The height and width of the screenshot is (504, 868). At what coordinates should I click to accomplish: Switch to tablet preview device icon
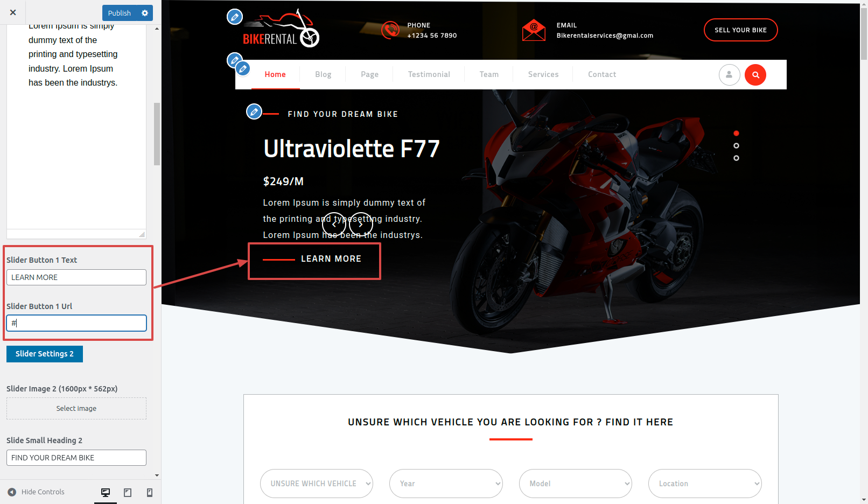tap(128, 492)
